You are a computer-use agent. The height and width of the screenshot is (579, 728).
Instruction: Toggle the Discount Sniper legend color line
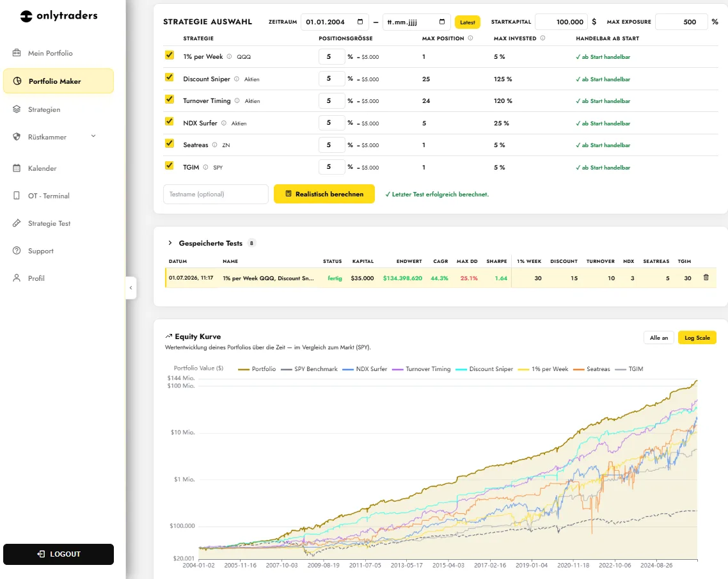click(x=461, y=369)
